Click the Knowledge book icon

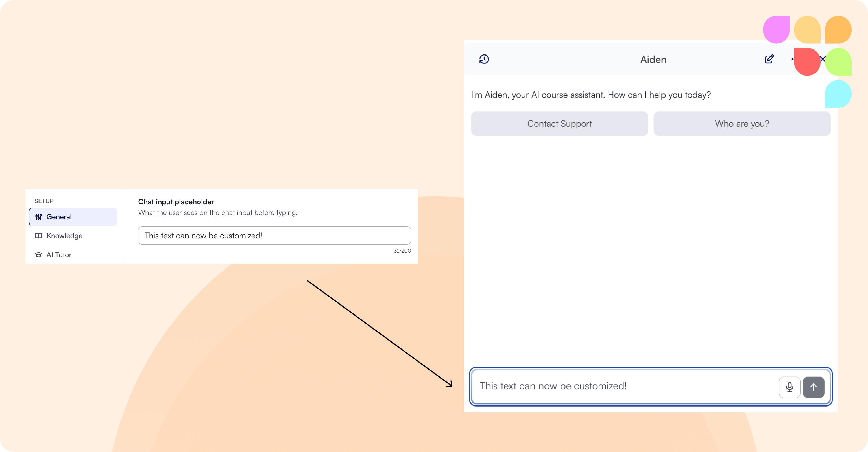(38, 236)
